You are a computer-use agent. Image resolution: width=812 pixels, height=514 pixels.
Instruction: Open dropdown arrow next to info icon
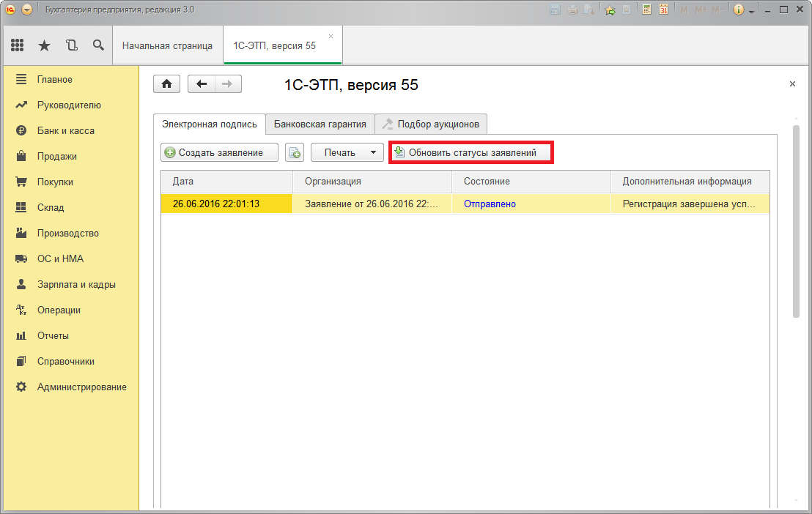[752, 10]
